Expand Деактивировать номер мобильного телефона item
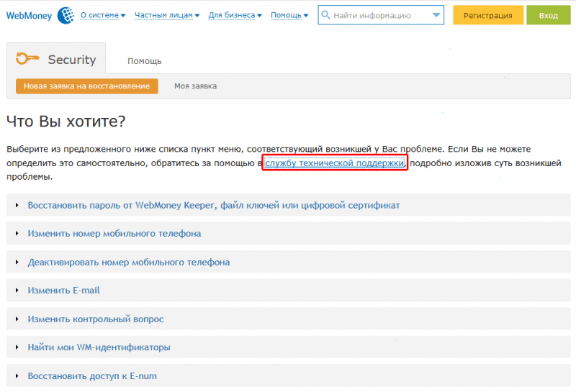 click(x=289, y=262)
